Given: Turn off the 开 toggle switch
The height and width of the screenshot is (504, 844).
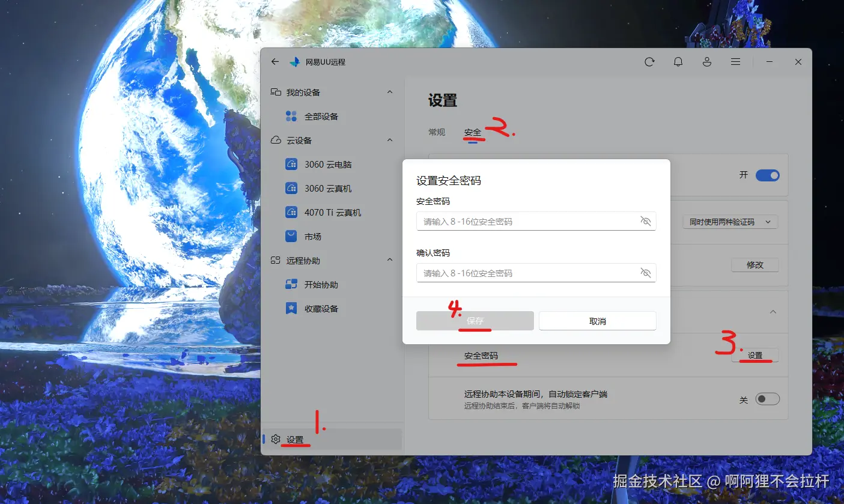Looking at the screenshot, I should (767, 175).
